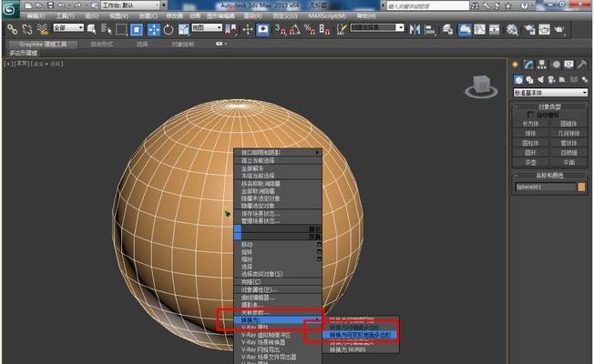Click the Render Production teapot icon
This screenshot has width=594, height=364.
[559, 29]
